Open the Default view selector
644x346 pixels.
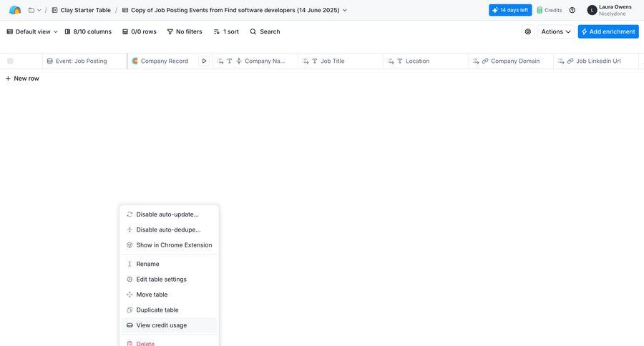click(x=32, y=31)
